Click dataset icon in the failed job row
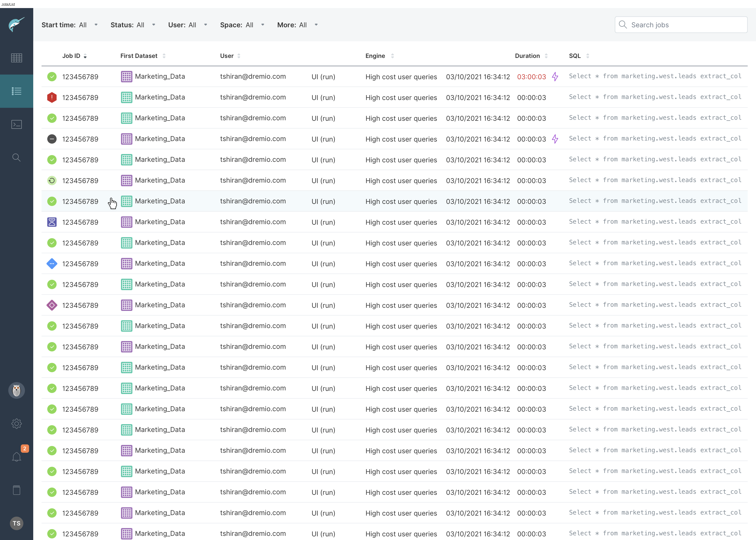Screen dimensions: 756x540 [x=127, y=97]
